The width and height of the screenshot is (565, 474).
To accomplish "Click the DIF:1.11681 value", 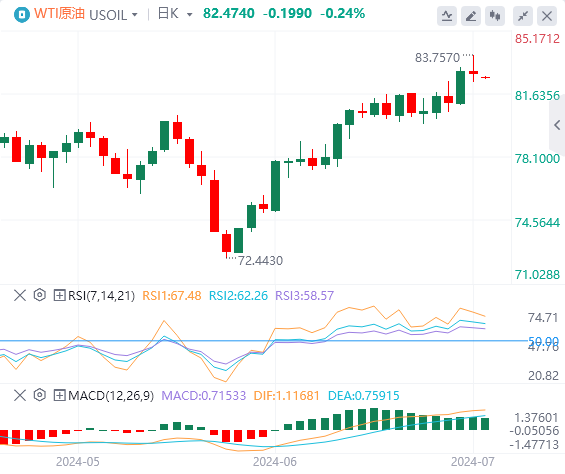I will coord(287,395).
